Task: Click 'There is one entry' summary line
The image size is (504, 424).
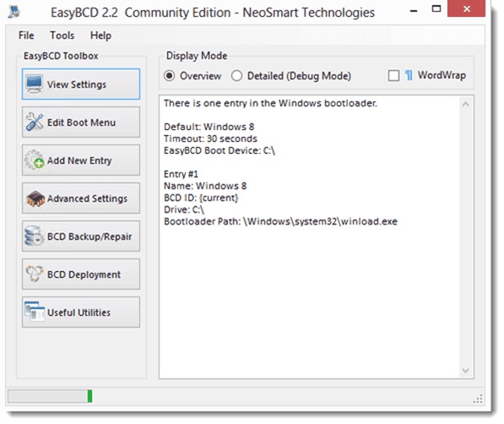Action: pyautogui.click(x=270, y=103)
